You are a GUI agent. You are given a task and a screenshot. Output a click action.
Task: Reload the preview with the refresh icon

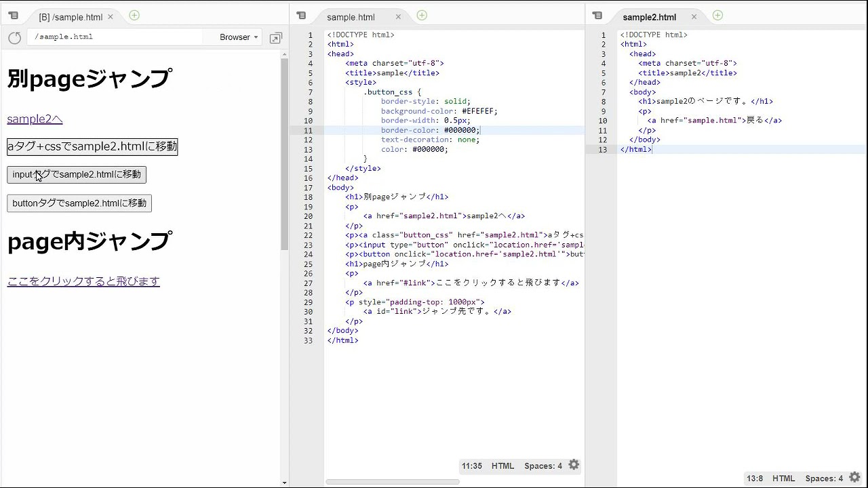point(14,38)
